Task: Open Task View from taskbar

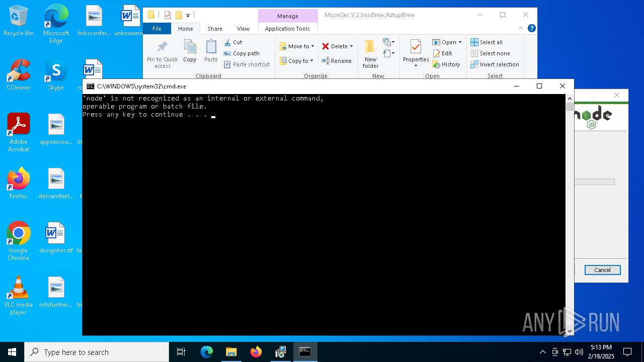Action: tap(181, 352)
